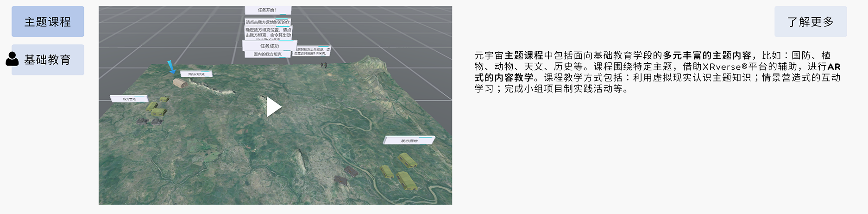
Task: Click the bold 主题课程 in the description paragraph
Action: point(524,55)
